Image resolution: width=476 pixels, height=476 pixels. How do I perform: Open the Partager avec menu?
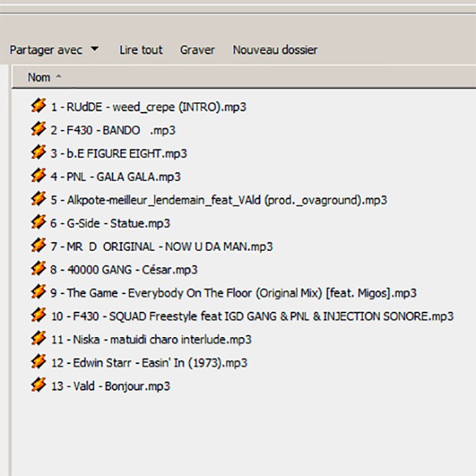pos(46,50)
